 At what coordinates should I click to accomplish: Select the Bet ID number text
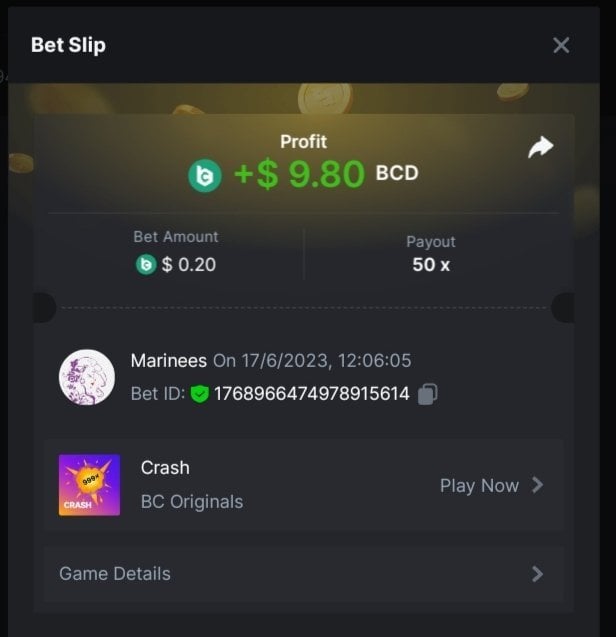coord(312,394)
